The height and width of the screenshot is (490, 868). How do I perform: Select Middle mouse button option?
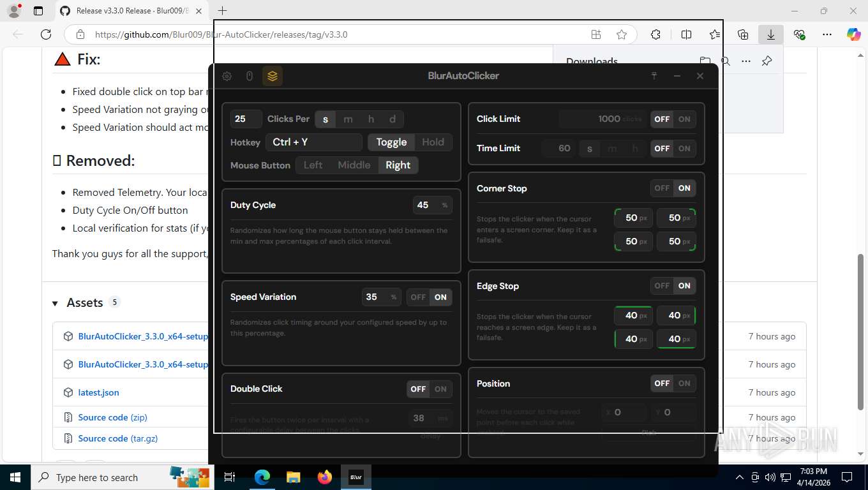[x=354, y=165]
